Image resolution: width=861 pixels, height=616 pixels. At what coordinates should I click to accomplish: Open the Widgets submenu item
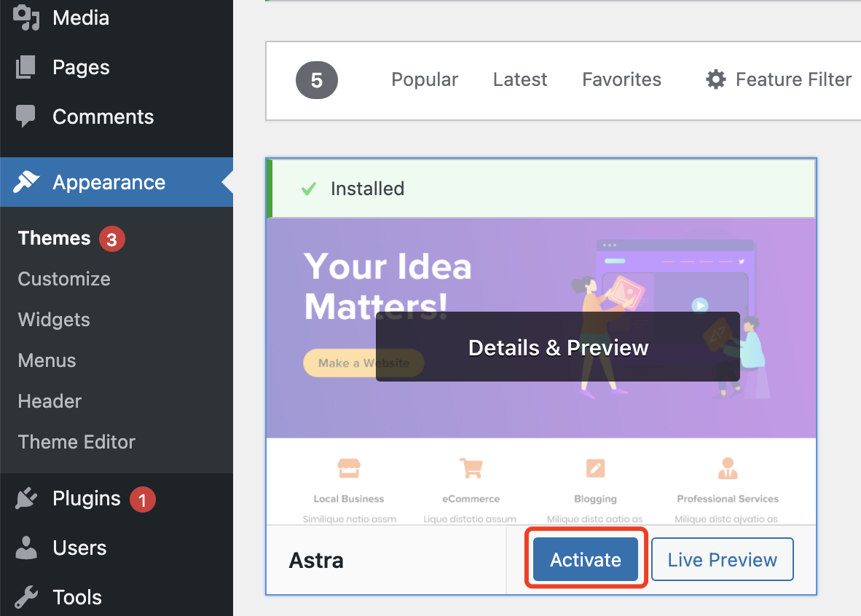tap(54, 320)
